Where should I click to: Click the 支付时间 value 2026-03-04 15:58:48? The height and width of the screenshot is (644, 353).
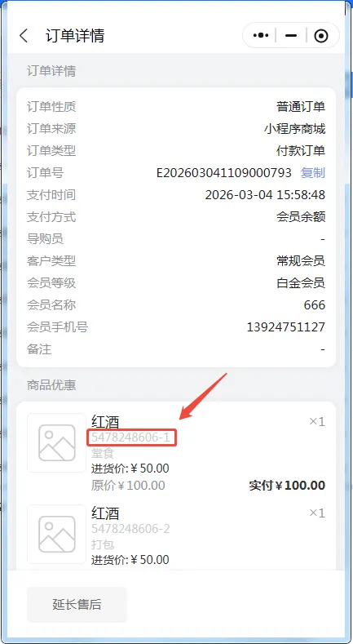(265, 195)
